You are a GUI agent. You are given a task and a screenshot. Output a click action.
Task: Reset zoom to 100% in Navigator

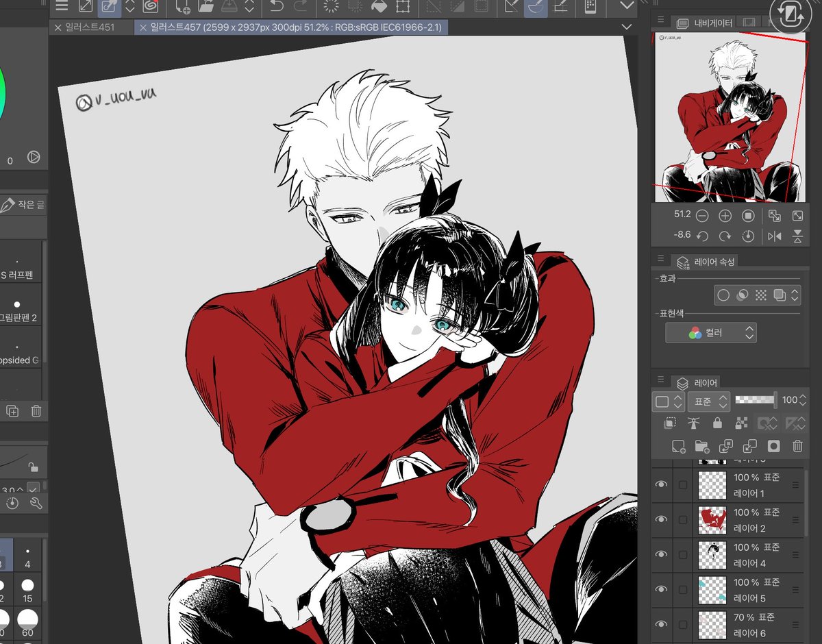click(x=749, y=216)
